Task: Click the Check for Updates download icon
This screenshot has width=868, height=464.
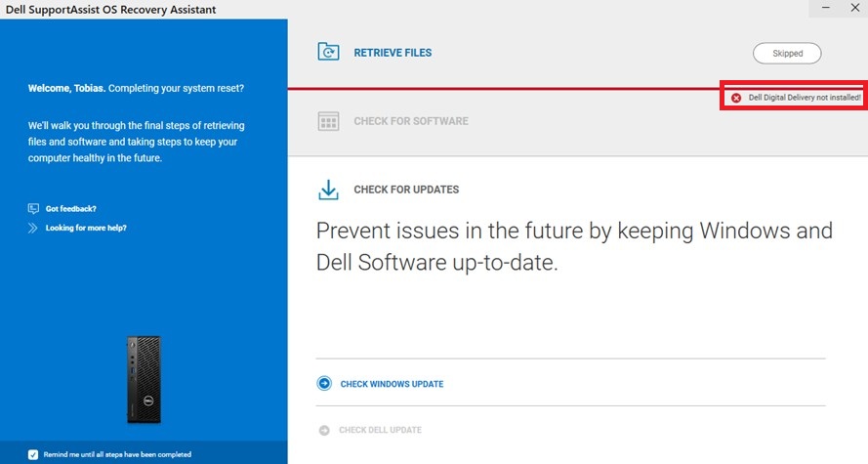Action: click(328, 190)
